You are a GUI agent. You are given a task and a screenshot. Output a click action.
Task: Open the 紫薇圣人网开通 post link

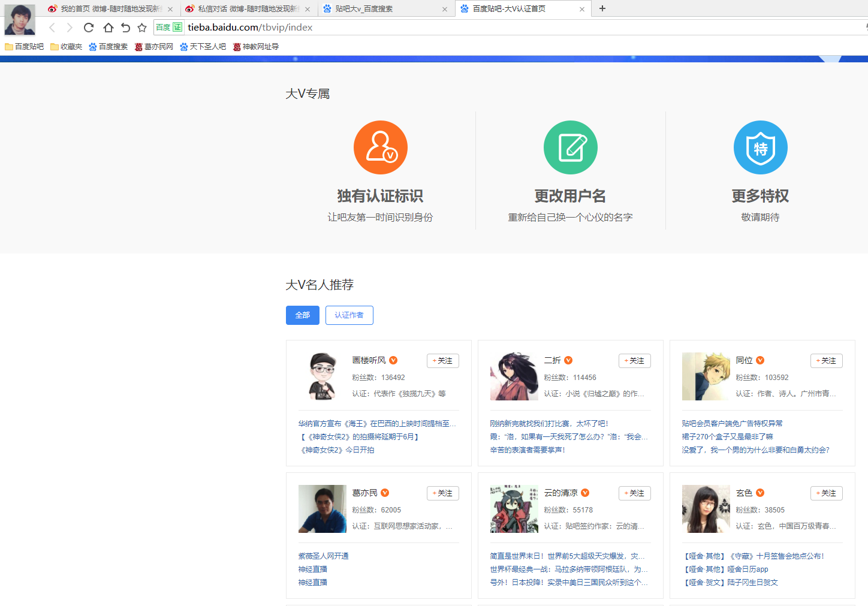[x=323, y=556]
